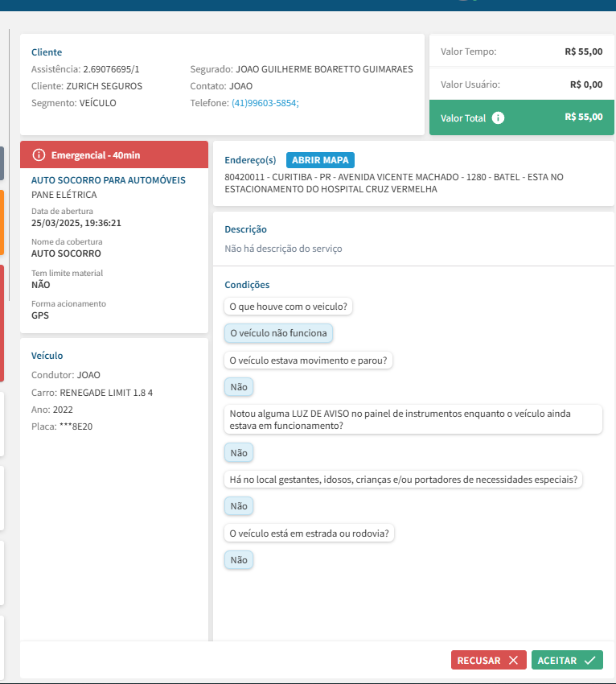The width and height of the screenshot is (616, 684).
Task: Select the 'O que houve com o veiculo?' question
Action: [289, 307]
